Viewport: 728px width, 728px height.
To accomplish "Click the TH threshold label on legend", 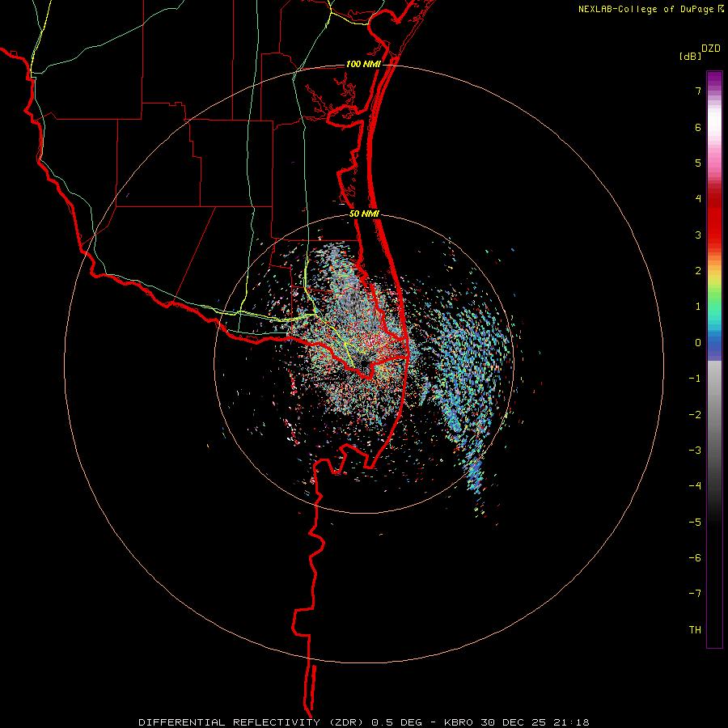I will (x=695, y=630).
